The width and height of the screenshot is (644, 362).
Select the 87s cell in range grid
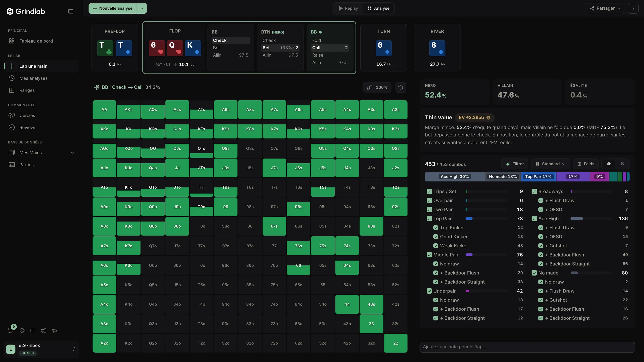[274, 226]
